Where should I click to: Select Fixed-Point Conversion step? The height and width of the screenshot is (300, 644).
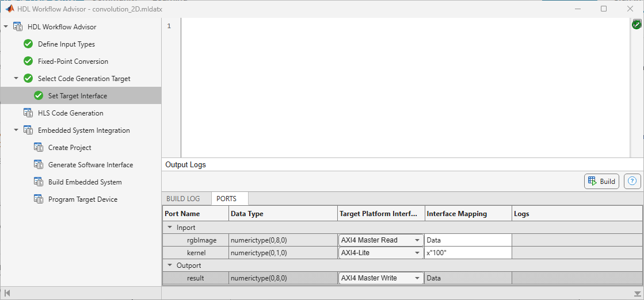point(73,61)
